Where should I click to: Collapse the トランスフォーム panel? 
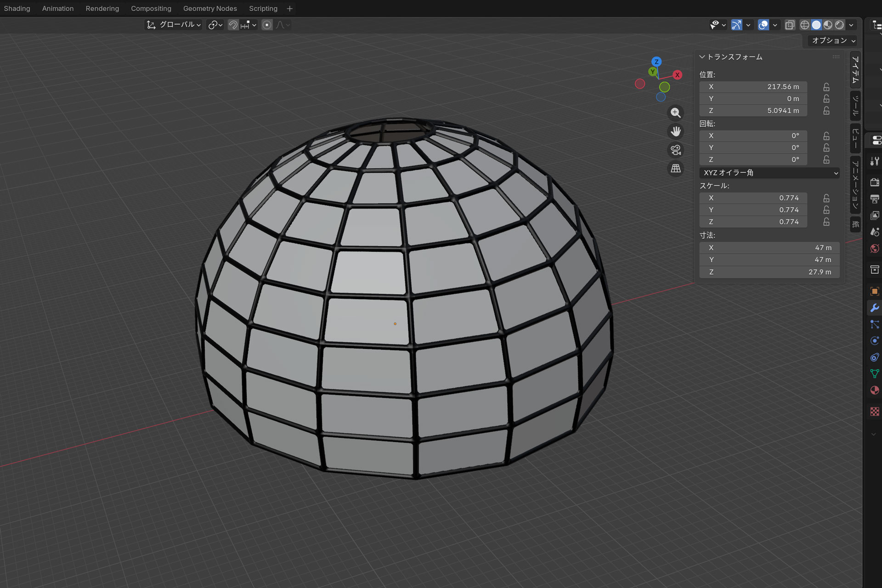[x=702, y=57]
